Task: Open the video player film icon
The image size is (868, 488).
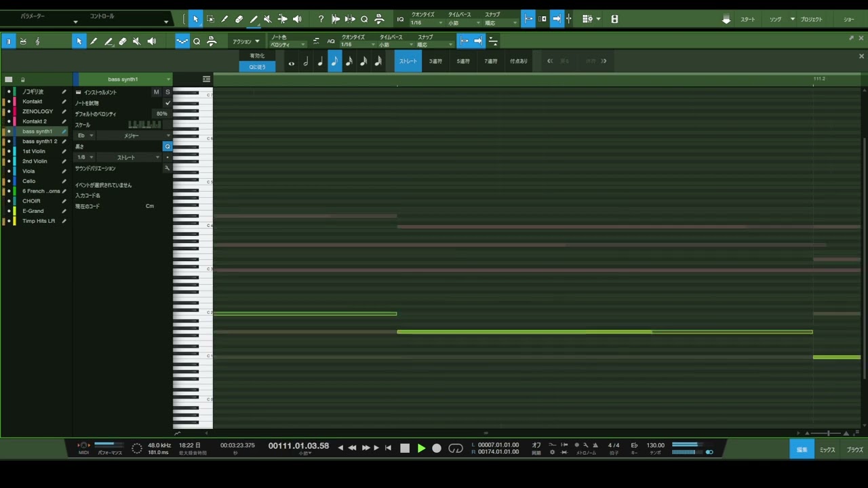Action: (614, 19)
